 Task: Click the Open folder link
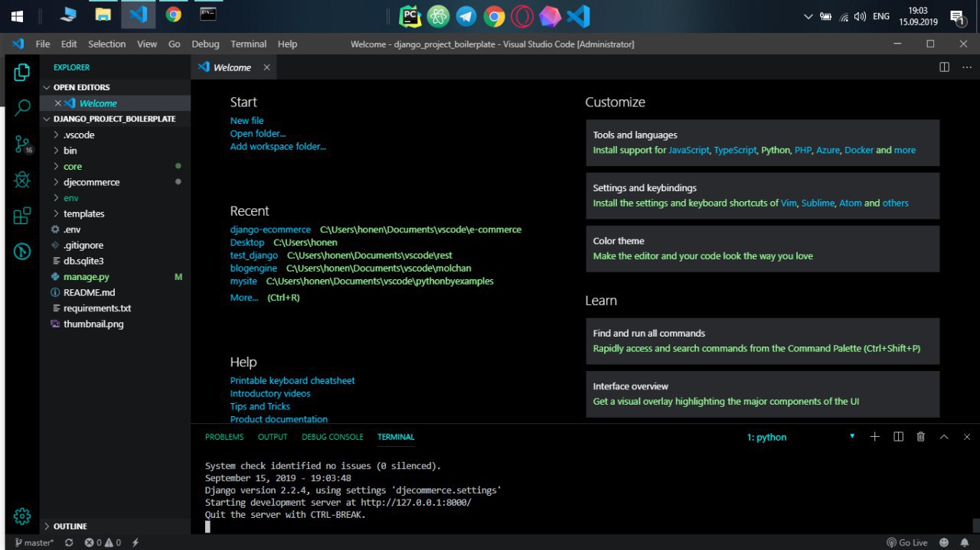[x=258, y=133]
